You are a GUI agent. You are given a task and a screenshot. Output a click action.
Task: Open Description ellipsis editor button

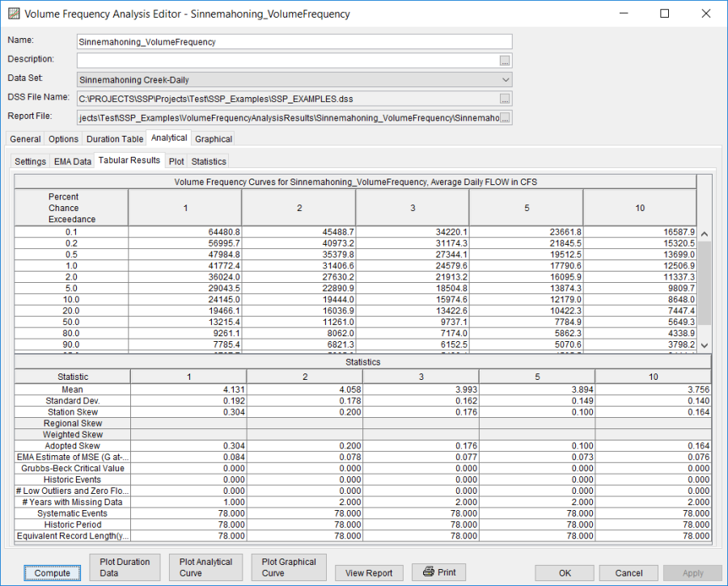coord(505,61)
